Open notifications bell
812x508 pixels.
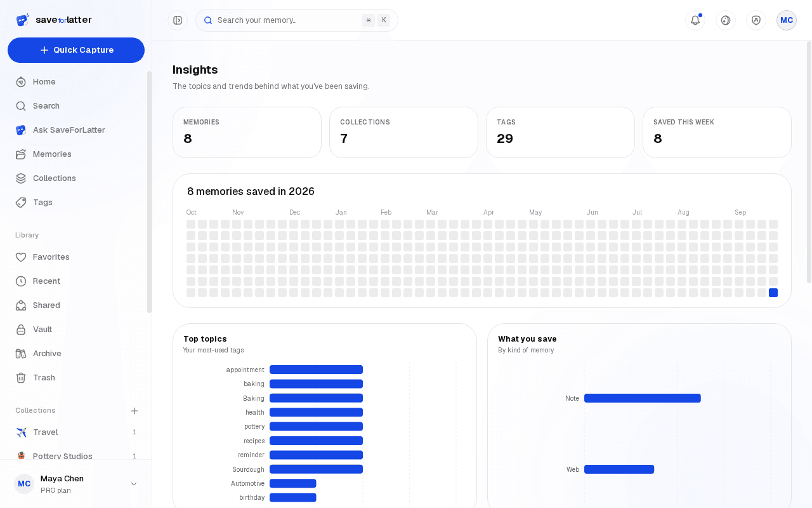click(x=695, y=20)
